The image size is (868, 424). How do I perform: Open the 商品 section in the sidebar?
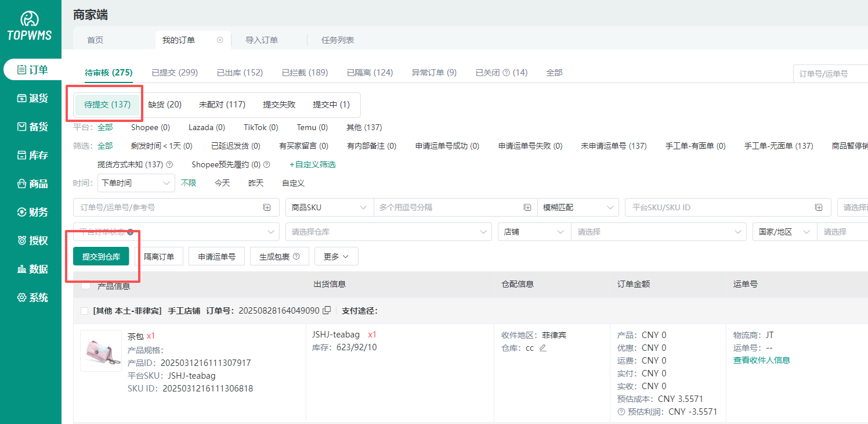[32, 183]
